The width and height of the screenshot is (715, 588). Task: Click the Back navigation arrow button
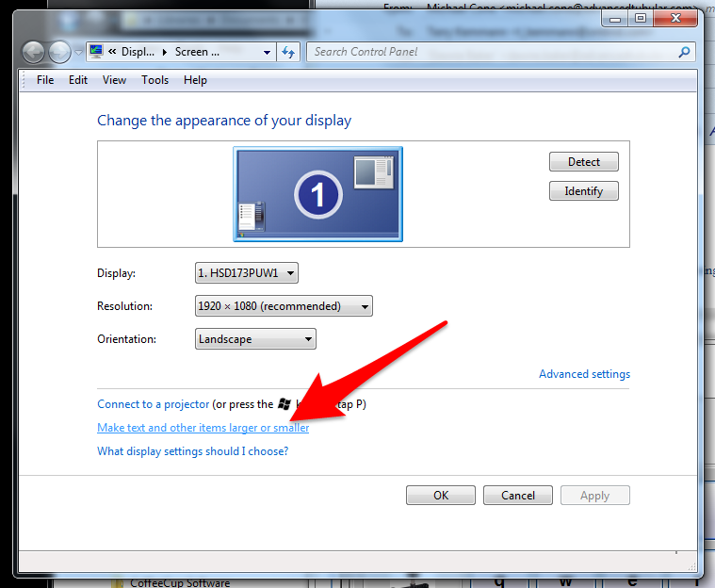[x=34, y=53]
